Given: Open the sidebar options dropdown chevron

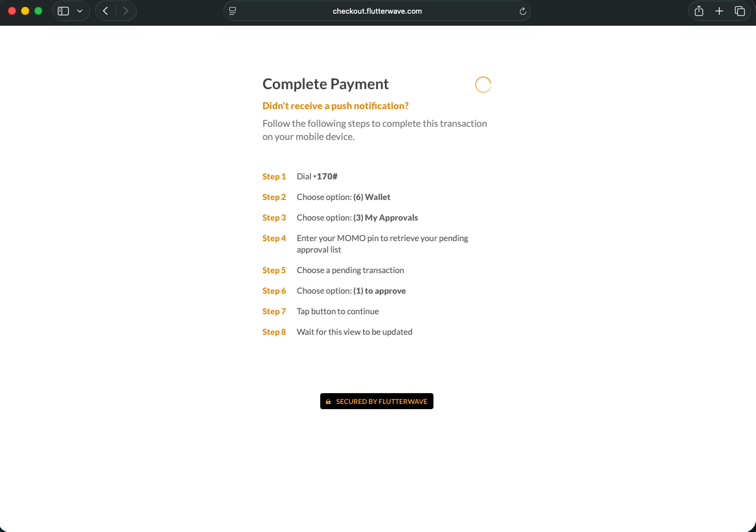Looking at the screenshot, I should 80,11.
